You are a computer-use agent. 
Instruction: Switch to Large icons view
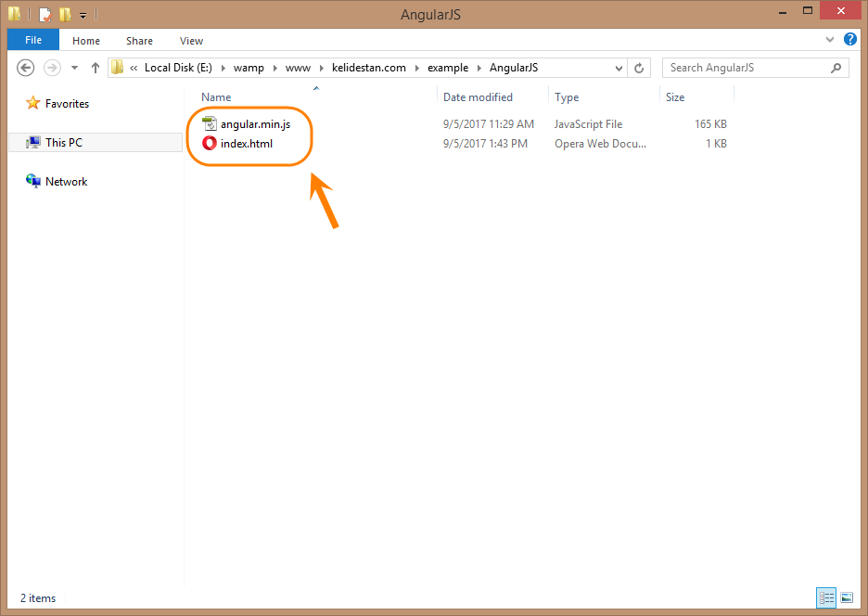(x=847, y=597)
